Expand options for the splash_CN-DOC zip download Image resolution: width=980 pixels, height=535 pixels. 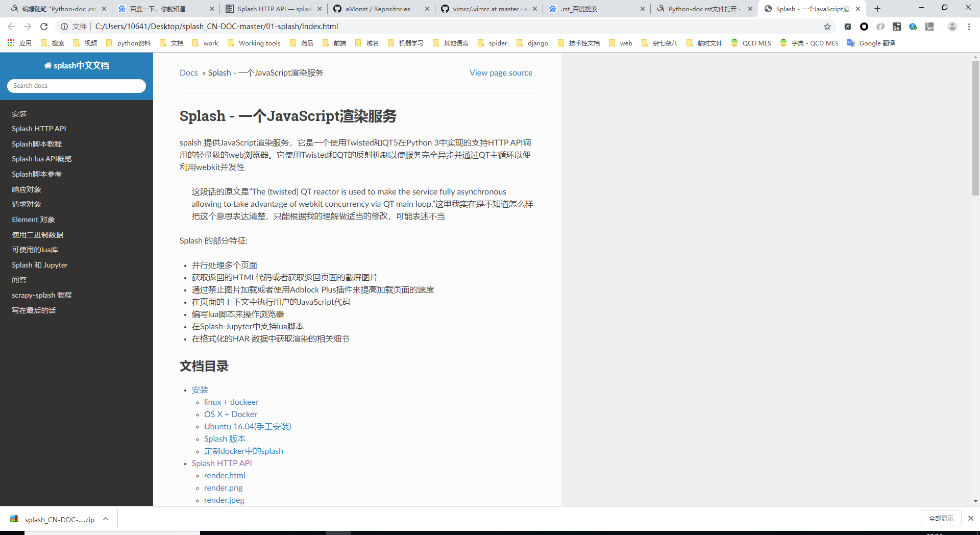click(x=106, y=519)
